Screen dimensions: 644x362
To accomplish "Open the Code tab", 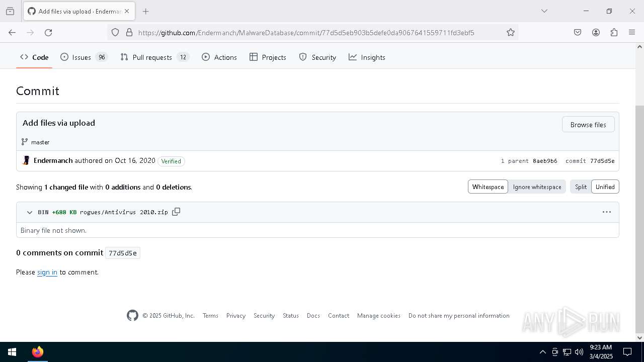I will (34, 57).
